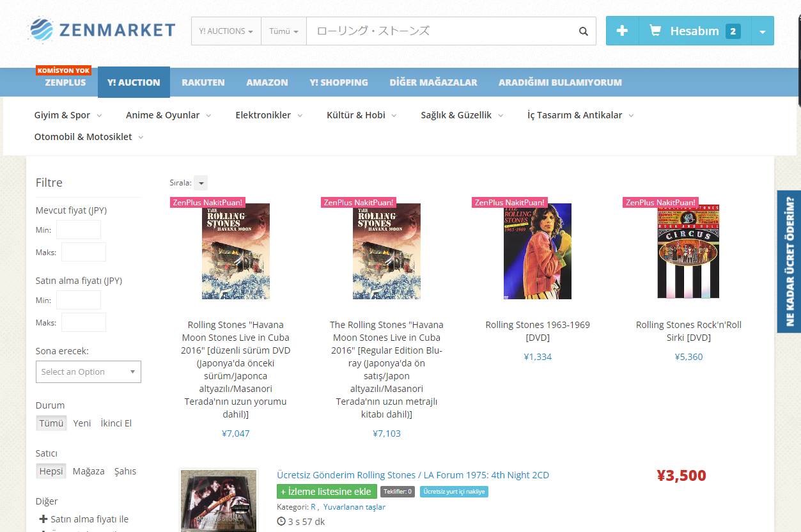Image resolution: width=801 pixels, height=532 pixels.
Task: Click the cart item count badge 2
Action: 733,31
